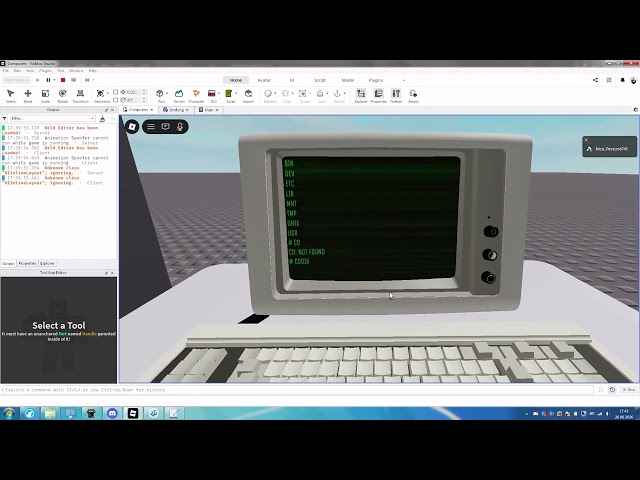Choose the Scale tool

click(x=45, y=96)
